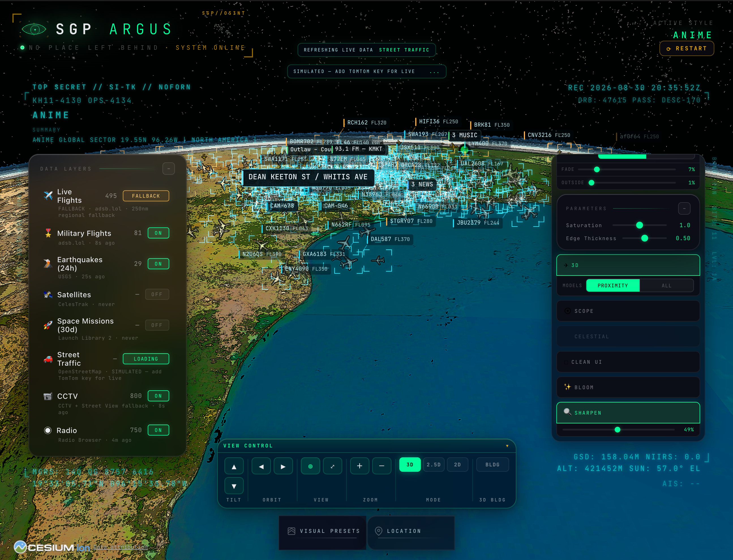Turn off the Radio layer
Viewport: 733px width, 560px height.
[x=158, y=430]
